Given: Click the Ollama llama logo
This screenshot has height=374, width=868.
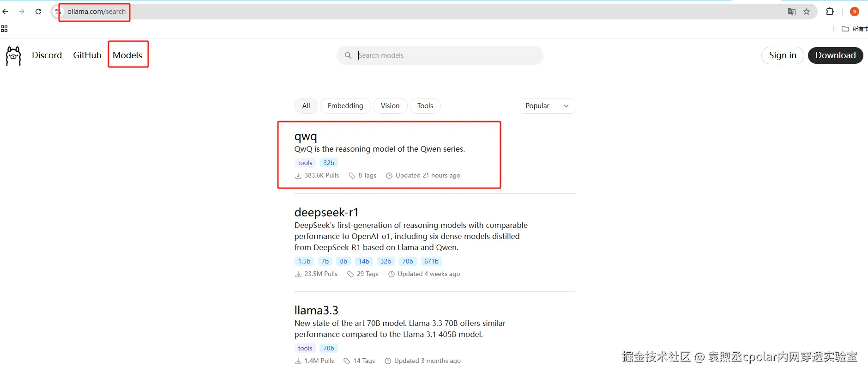Looking at the screenshot, I should 13,55.
